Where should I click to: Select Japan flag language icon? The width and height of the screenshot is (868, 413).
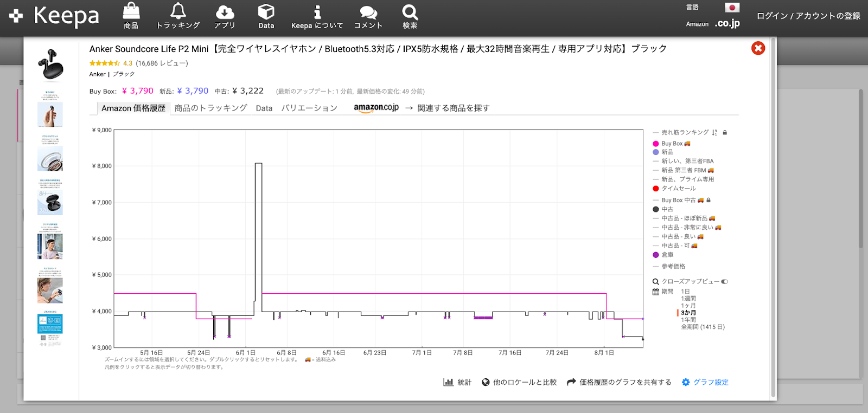(x=732, y=8)
